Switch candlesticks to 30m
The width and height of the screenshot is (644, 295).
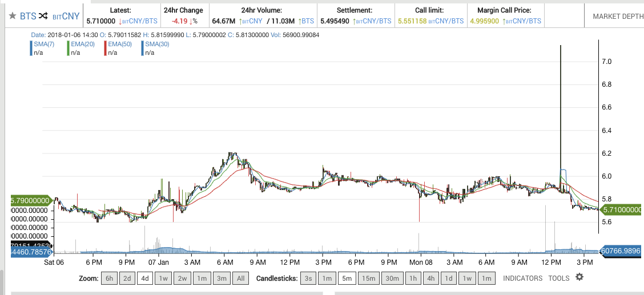pyautogui.click(x=392, y=278)
